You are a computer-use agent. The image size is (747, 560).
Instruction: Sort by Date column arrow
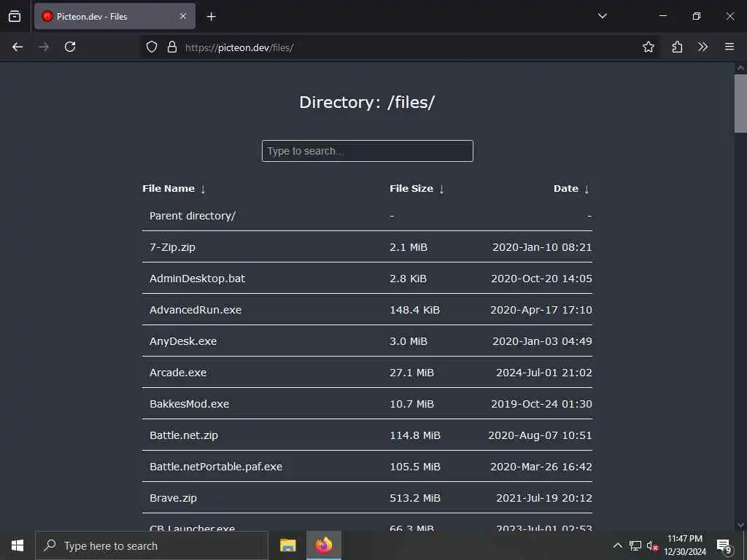[x=587, y=189]
